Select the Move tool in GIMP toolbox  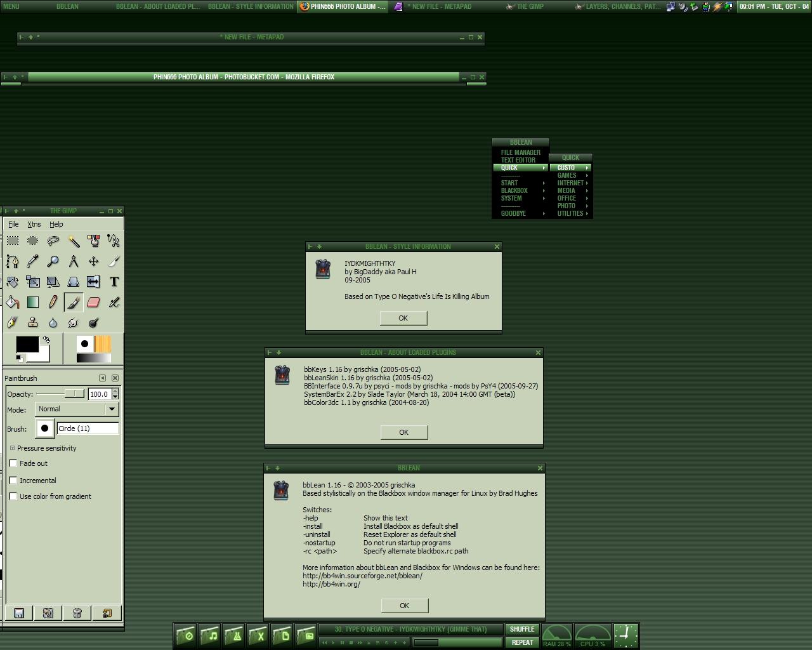(94, 261)
